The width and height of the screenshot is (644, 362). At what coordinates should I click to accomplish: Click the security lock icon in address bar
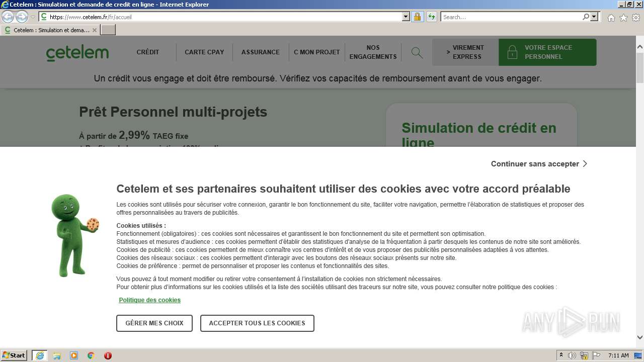coord(417,17)
